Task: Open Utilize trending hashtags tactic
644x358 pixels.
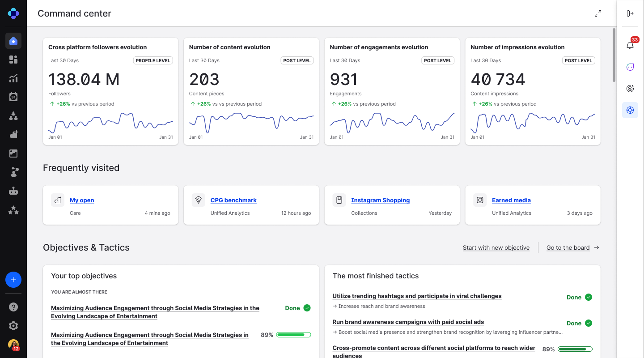Action: 417,296
